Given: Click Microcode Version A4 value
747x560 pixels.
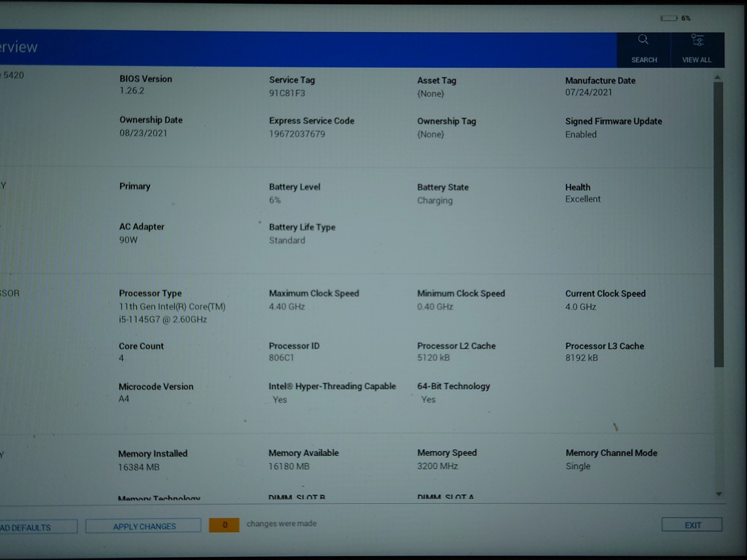Looking at the screenshot, I should (x=124, y=399).
